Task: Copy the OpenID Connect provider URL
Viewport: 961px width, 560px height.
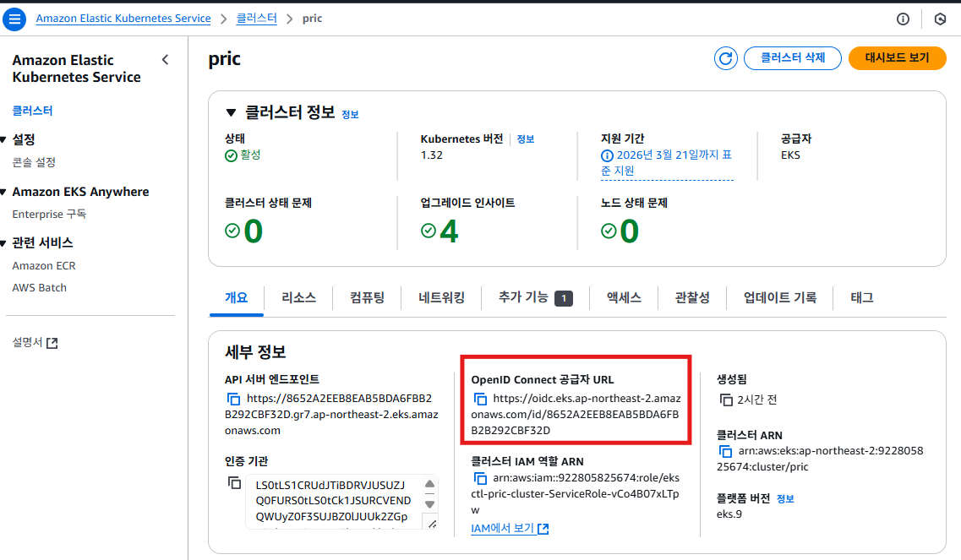Action: click(480, 399)
